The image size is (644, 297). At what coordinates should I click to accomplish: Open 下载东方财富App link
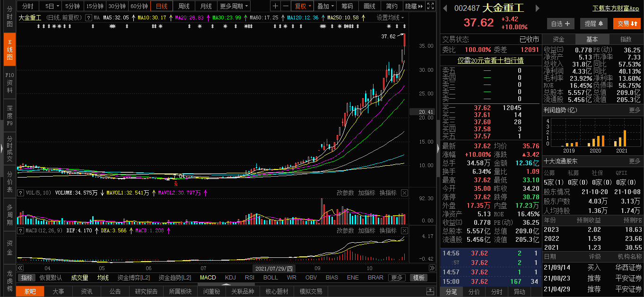click(616, 8)
